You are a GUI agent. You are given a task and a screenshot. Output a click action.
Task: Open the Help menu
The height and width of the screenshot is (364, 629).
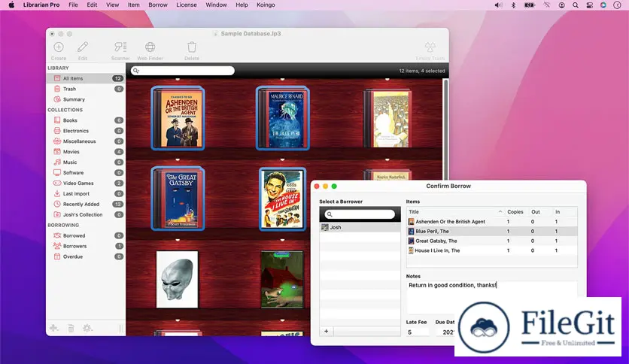pyautogui.click(x=242, y=5)
